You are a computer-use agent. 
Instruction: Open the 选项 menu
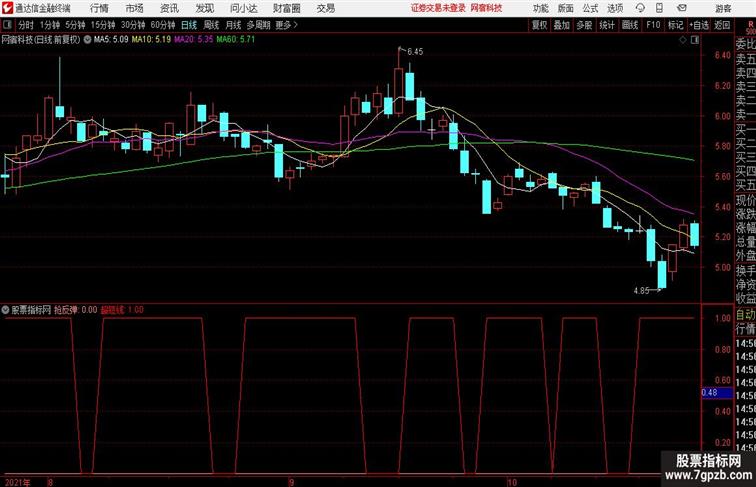coord(615,8)
